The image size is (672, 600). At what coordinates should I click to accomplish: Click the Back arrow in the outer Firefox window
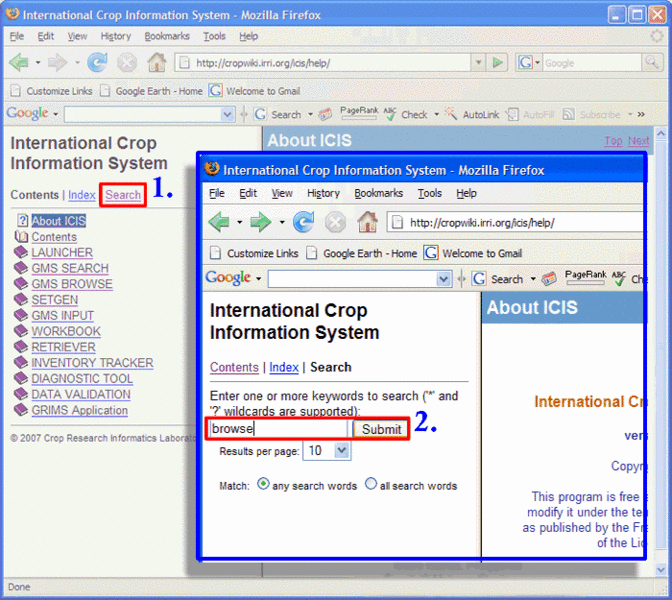(x=19, y=63)
